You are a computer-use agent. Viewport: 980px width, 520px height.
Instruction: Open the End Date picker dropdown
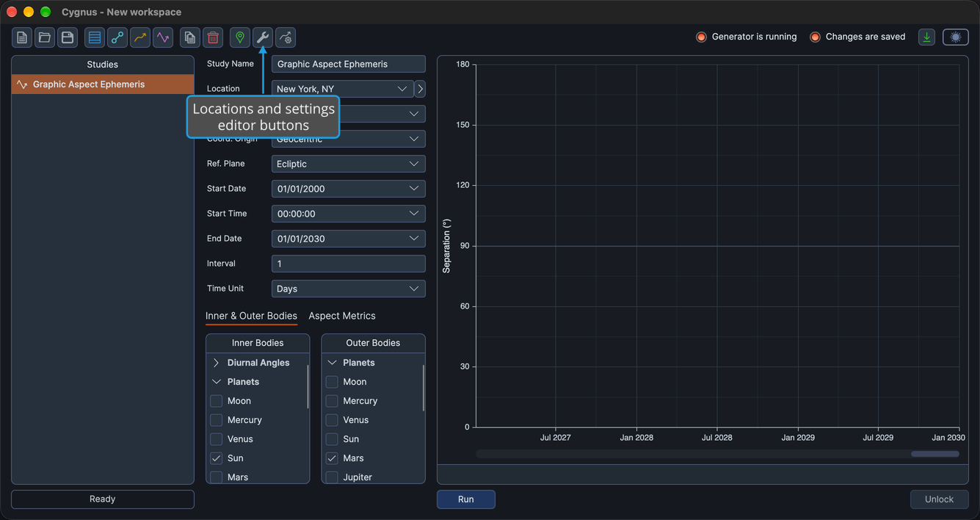pyautogui.click(x=414, y=239)
